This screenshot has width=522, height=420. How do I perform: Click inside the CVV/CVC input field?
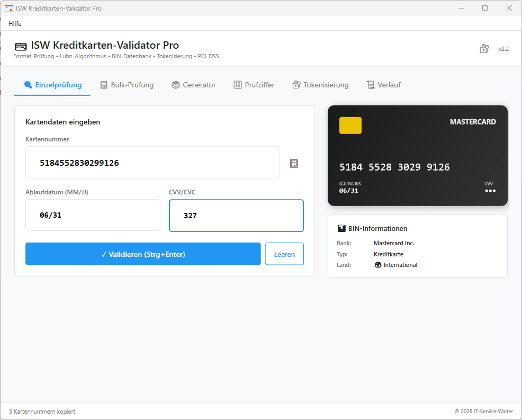(x=236, y=216)
